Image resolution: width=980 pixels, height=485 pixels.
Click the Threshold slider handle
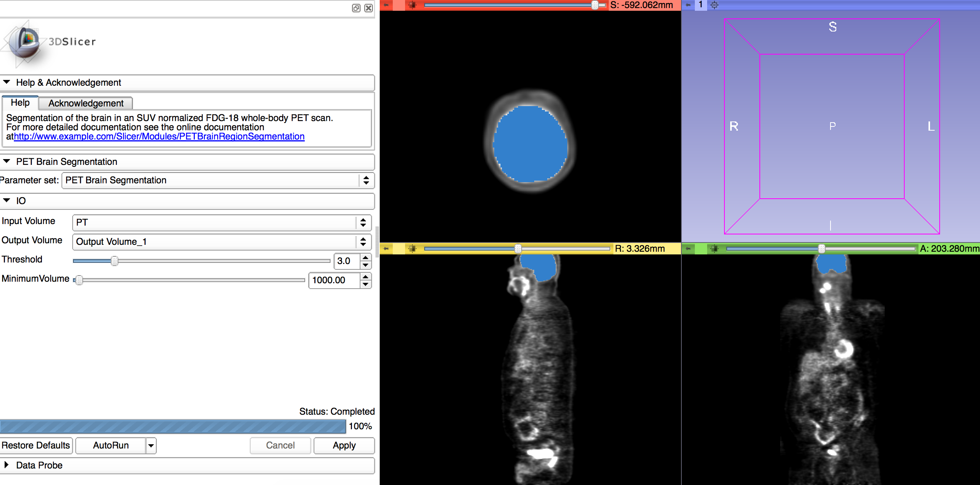point(115,261)
